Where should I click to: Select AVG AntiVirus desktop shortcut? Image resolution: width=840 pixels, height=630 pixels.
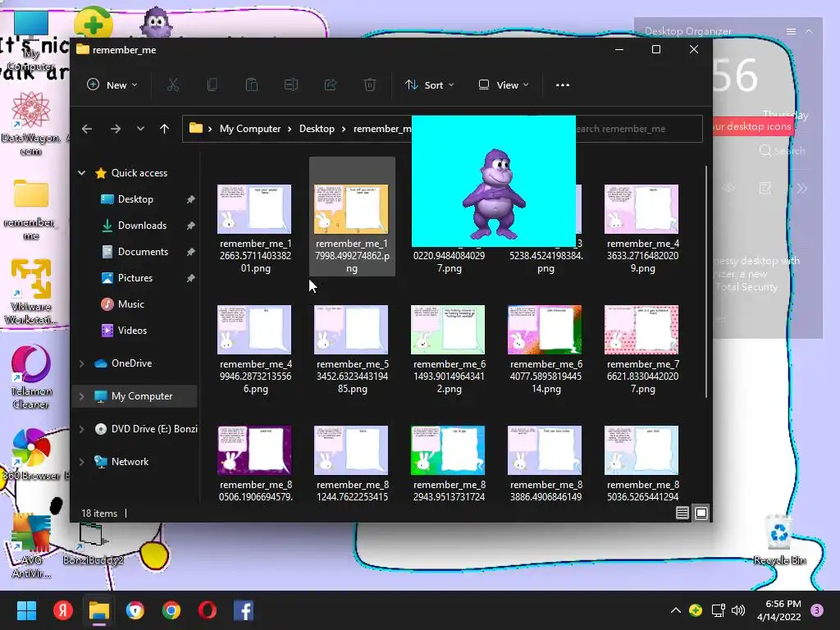click(31, 546)
